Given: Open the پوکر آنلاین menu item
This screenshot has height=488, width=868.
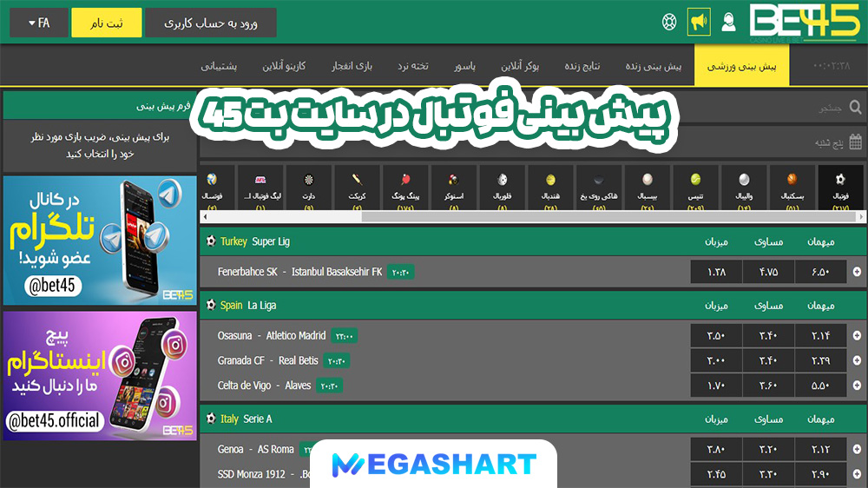Looking at the screenshot, I should click(520, 66).
